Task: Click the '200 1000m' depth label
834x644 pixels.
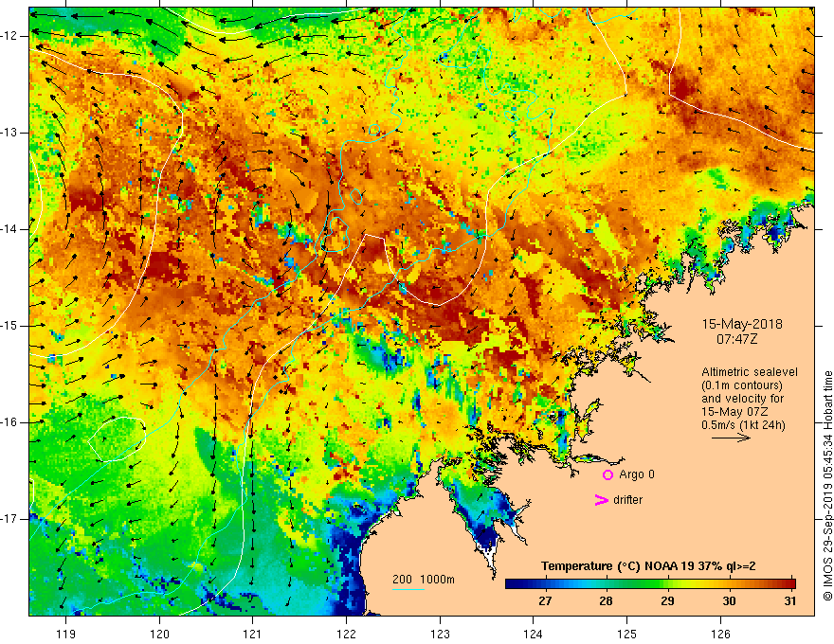Action: tap(424, 580)
